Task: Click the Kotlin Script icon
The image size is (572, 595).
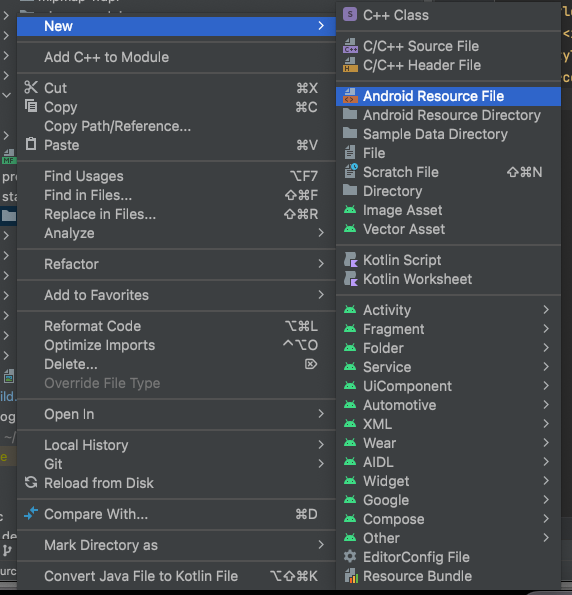Action: [x=351, y=260]
